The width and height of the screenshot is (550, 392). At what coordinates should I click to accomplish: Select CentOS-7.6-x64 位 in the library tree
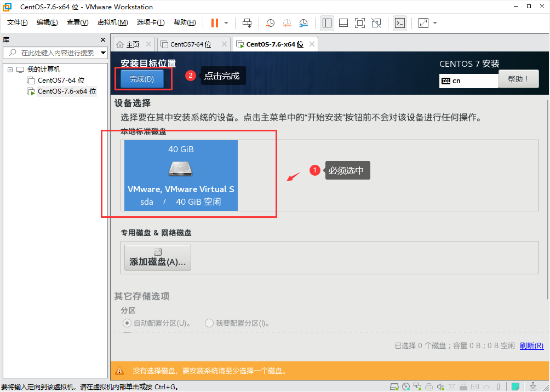67,91
